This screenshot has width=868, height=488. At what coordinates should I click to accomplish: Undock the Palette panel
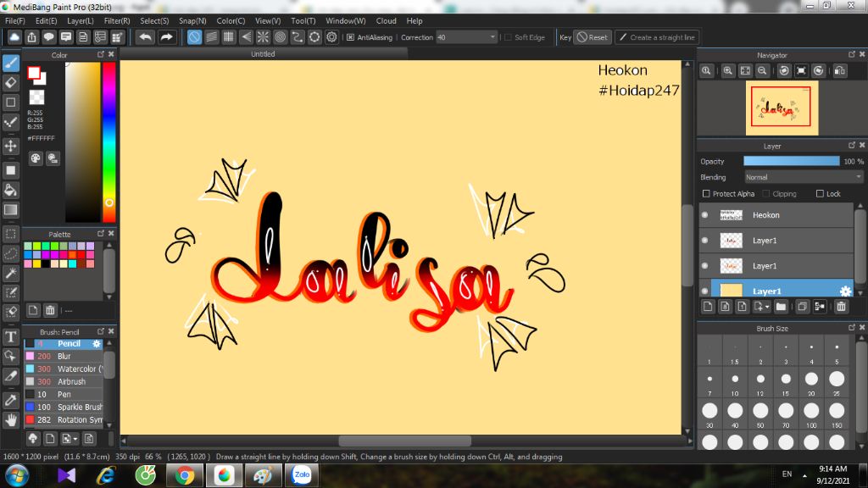click(101, 234)
